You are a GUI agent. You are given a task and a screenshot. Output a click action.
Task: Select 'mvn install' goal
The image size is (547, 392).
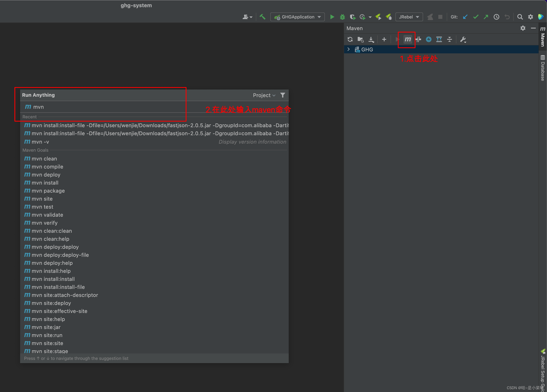[154, 183]
